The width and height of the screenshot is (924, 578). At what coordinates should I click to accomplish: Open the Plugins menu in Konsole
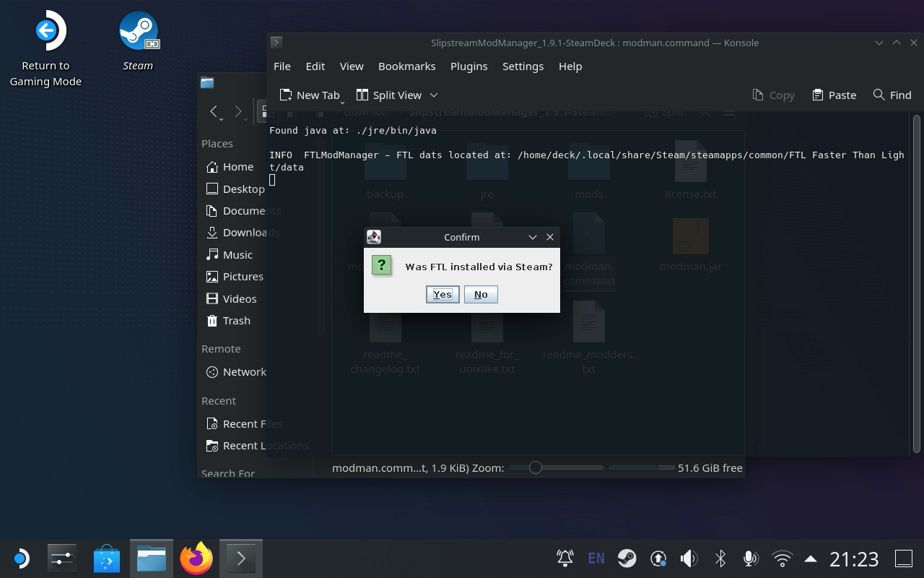click(x=468, y=66)
